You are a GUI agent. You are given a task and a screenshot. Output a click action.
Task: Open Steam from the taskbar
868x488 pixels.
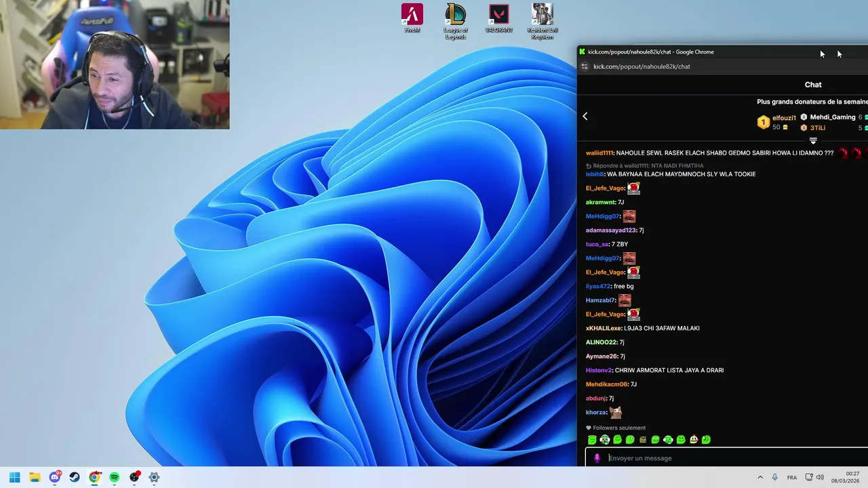pos(75,477)
